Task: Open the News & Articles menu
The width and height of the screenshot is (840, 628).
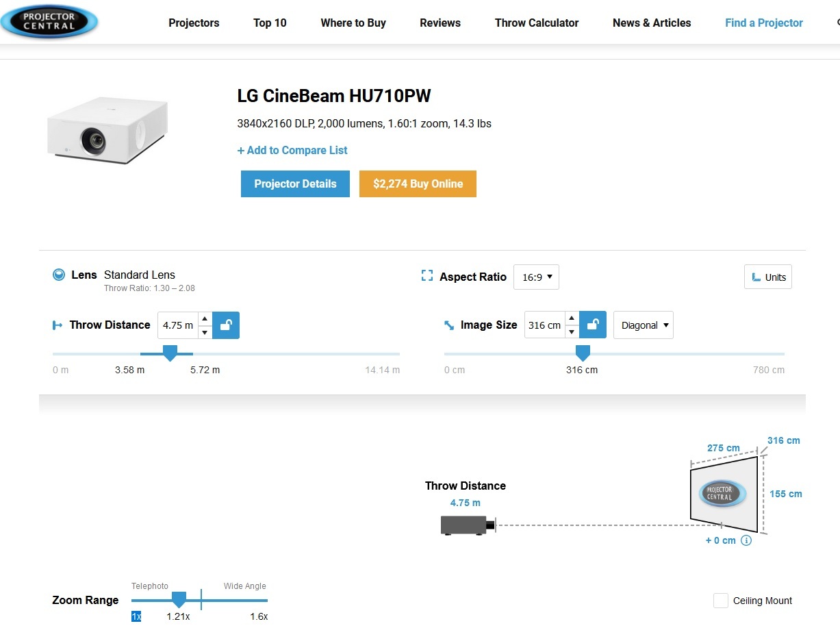Action: pyautogui.click(x=652, y=23)
